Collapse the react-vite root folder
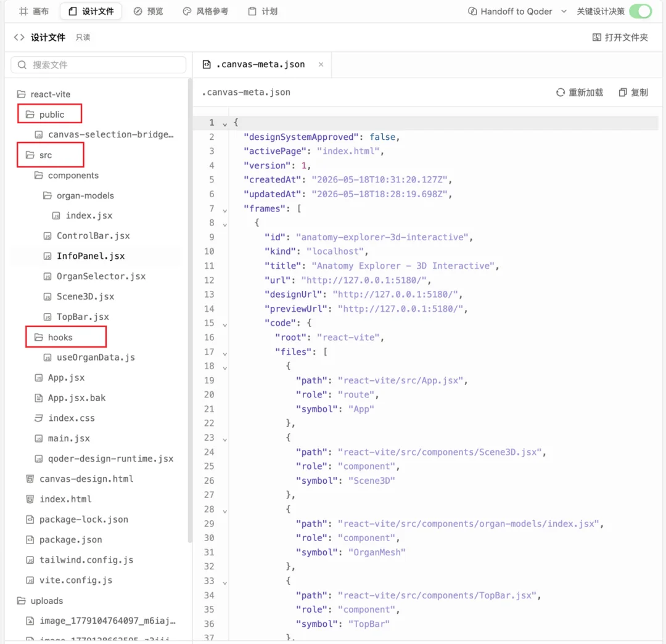 click(x=44, y=94)
